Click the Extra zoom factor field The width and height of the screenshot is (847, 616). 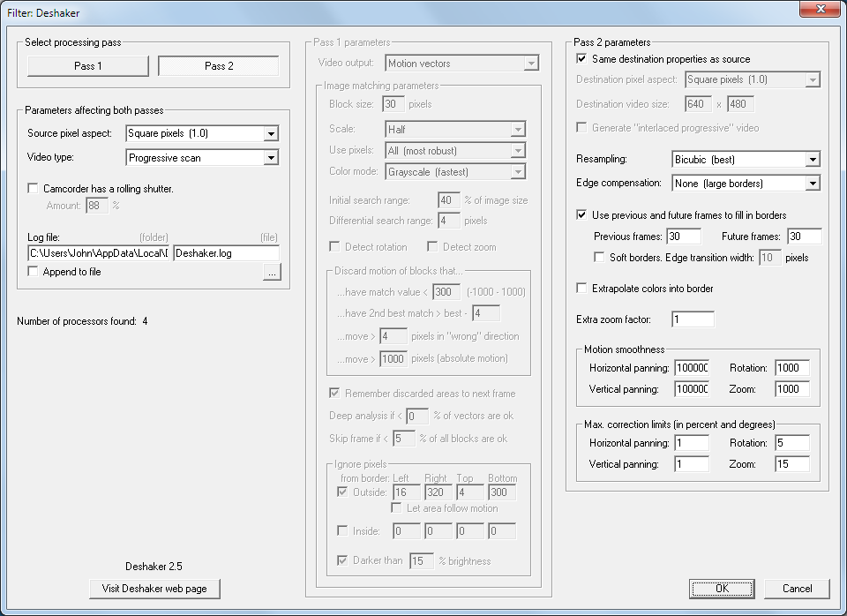(x=693, y=319)
